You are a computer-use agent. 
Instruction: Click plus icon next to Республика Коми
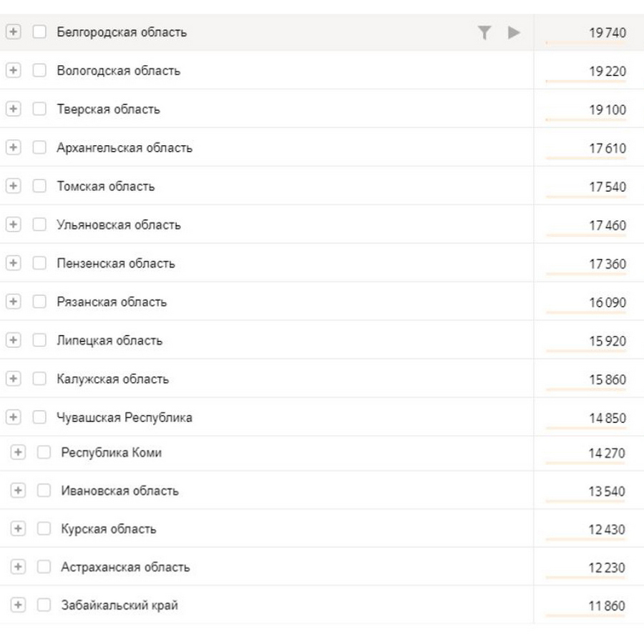click(18, 452)
